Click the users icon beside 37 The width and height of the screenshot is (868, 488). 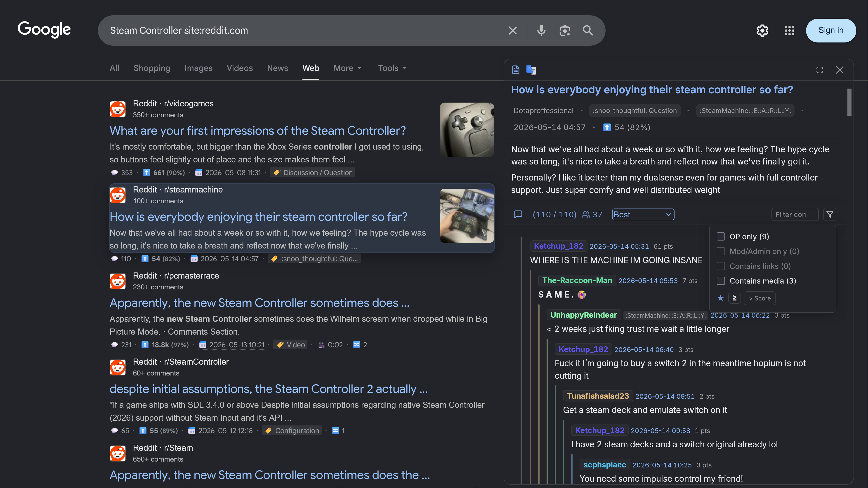click(586, 215)
